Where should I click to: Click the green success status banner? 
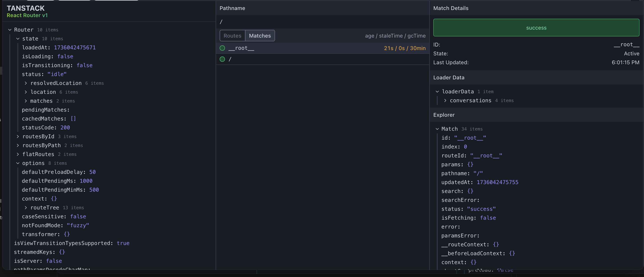[536, 28]
